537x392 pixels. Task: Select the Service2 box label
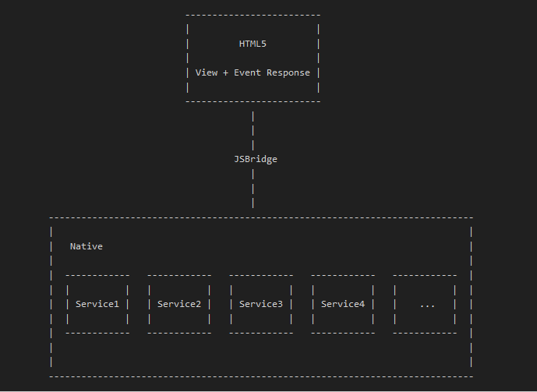point(179,304)
